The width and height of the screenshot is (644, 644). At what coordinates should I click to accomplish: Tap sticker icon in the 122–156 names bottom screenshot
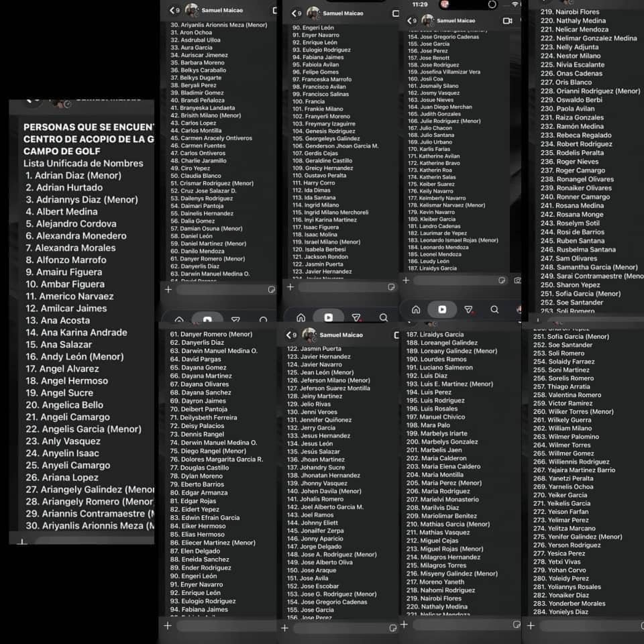tap(393, 628)
